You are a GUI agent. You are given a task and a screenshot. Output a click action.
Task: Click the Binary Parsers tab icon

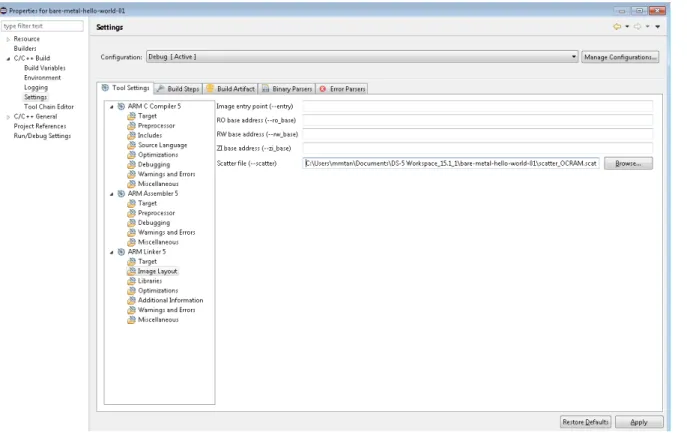click(266, 88)
